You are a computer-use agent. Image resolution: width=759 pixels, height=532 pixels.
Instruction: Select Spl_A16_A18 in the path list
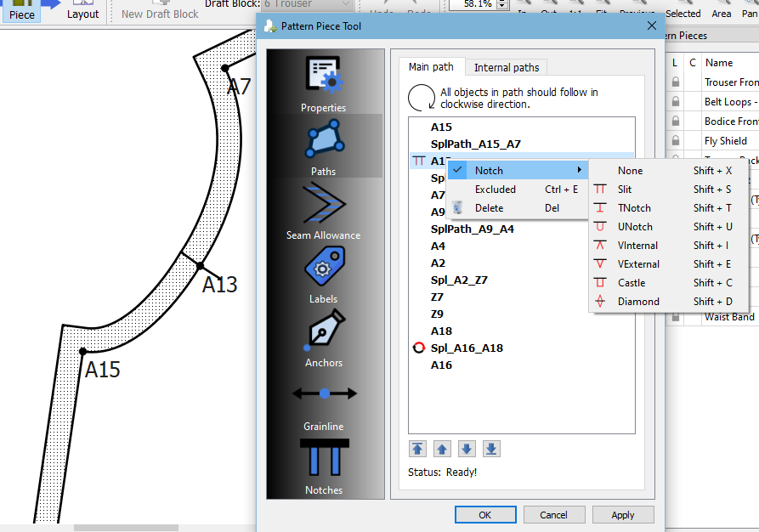click(x=467, y=348)
